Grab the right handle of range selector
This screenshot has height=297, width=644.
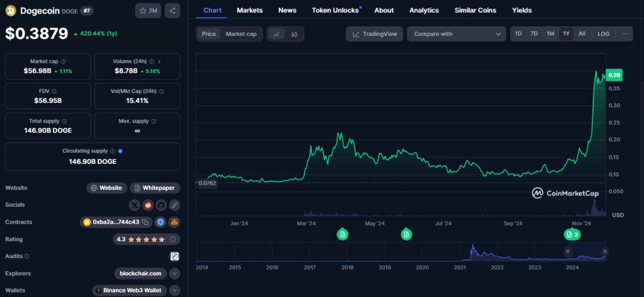point(605,251)
